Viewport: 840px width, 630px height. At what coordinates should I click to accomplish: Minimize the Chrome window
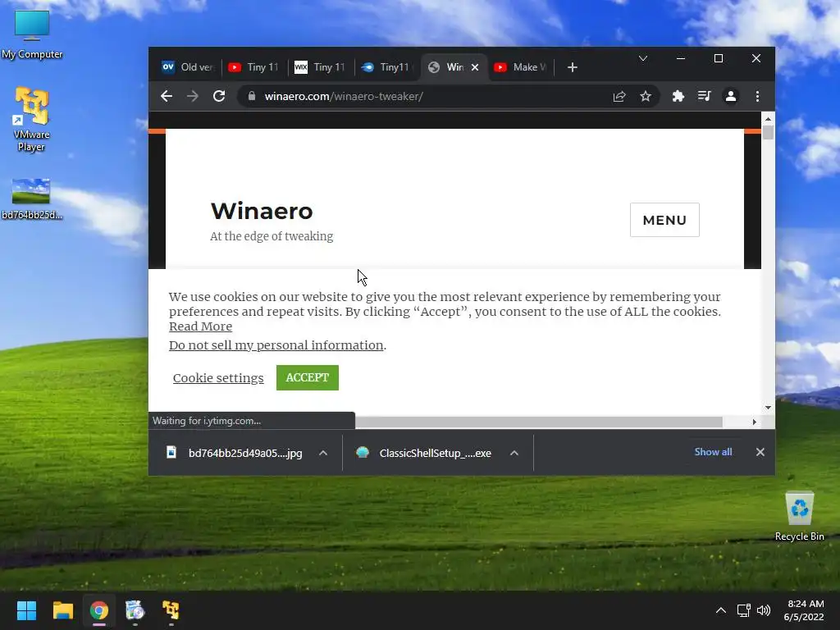point(681,58)
